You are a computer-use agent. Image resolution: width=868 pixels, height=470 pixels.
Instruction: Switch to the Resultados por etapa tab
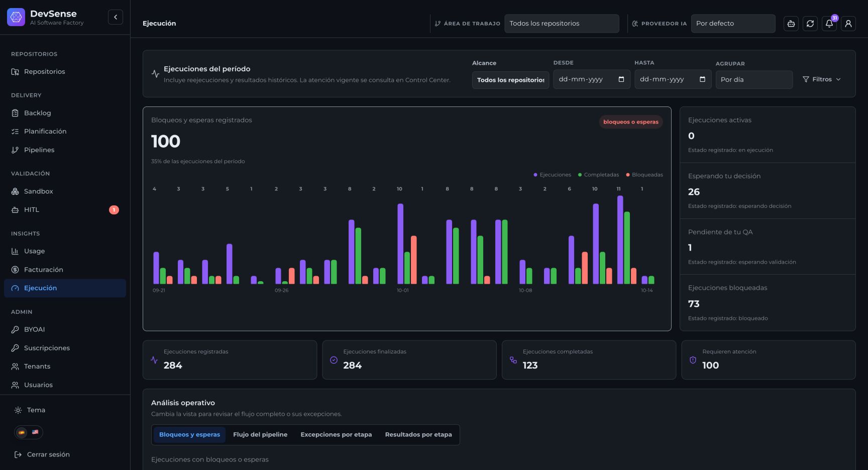coord(418,435)
